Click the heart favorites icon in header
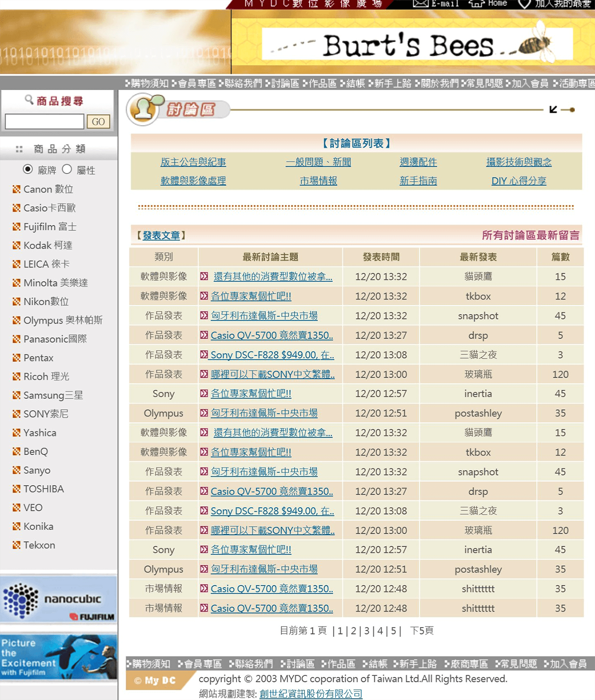The width and height of the screenshot is (595, 700). pos(524,4)
